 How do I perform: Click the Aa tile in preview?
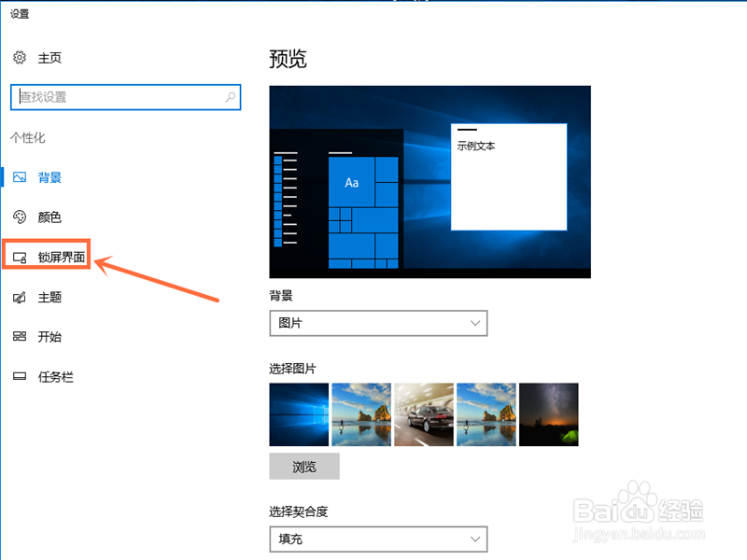[352, 182]
